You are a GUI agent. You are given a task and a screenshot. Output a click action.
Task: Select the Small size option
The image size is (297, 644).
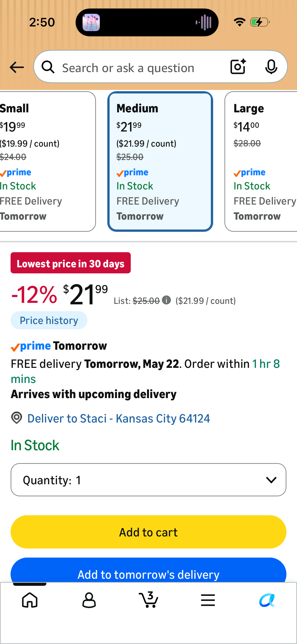click(x=47, y=162)
